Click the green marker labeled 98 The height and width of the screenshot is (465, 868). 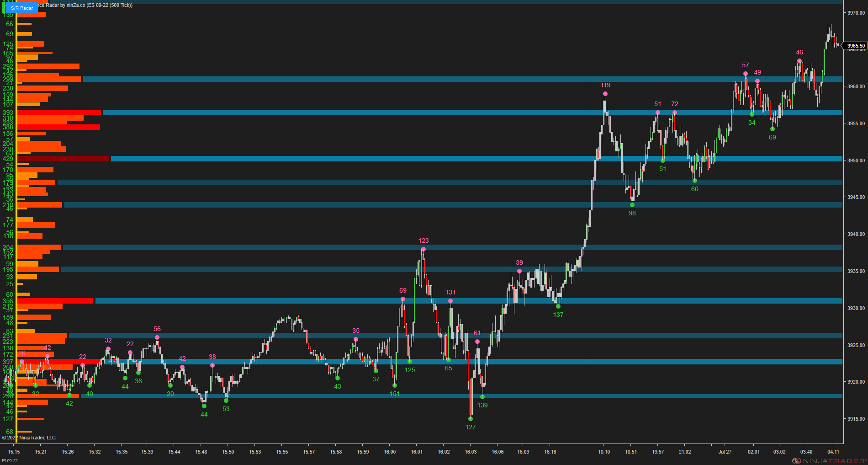click(632, 205)
